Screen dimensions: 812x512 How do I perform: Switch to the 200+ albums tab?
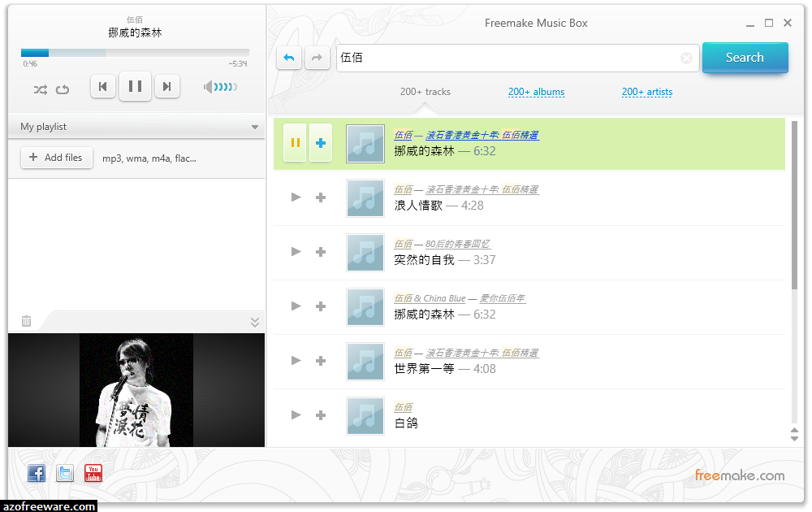tap(536, 92)
